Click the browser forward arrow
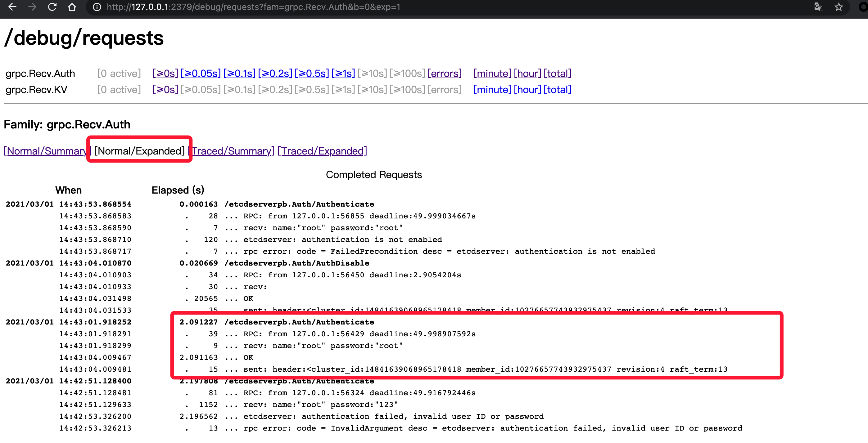 (x=32, y=7)
